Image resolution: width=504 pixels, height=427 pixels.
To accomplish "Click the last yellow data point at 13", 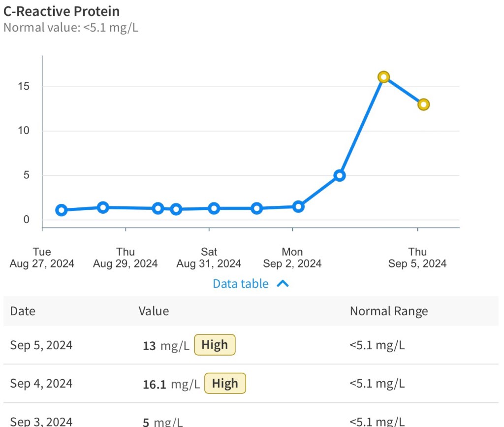I will click(423, 104).
